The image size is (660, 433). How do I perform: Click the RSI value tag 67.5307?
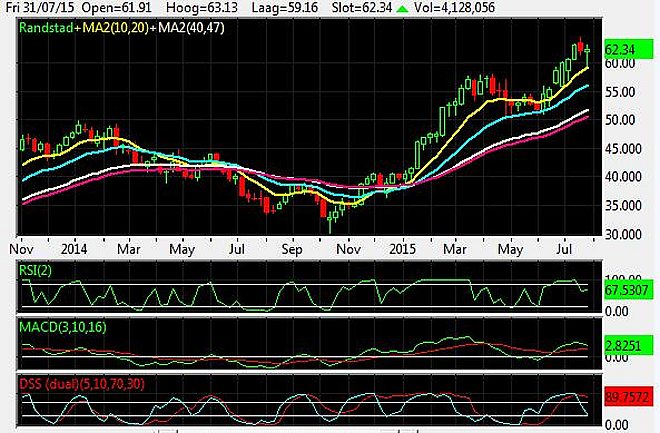click(626, 290)
